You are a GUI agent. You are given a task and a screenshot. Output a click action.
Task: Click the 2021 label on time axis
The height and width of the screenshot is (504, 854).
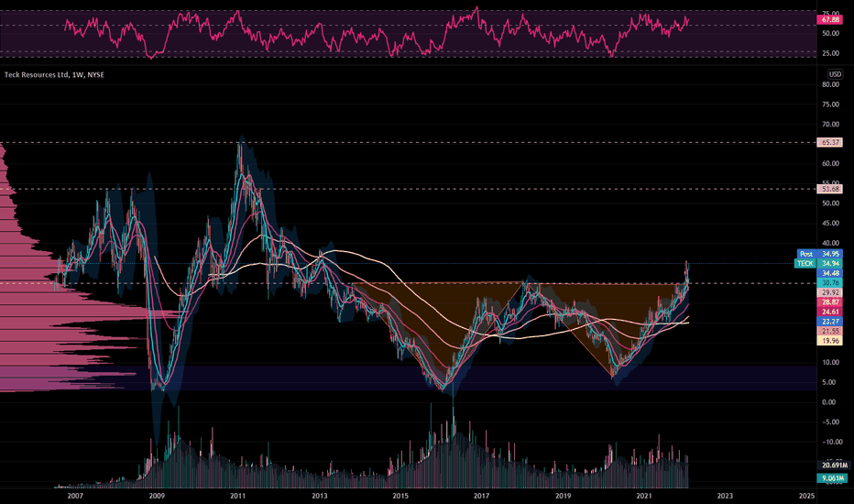click(644, 496)
